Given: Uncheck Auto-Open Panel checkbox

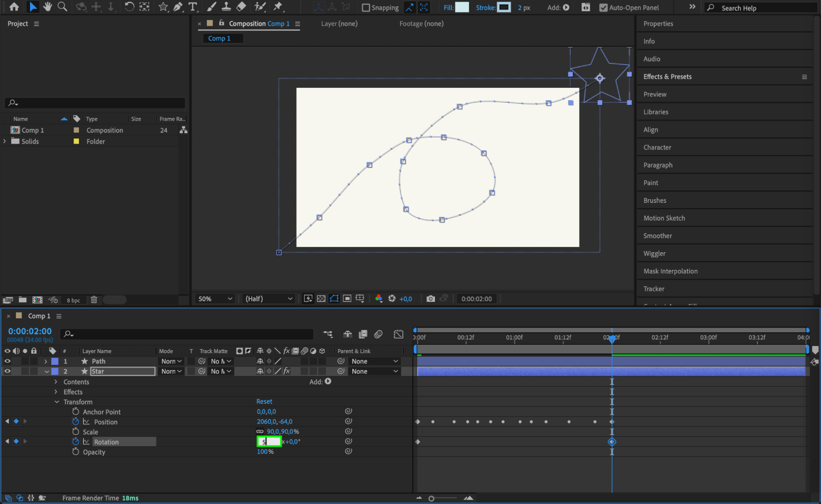Looking at the screenshot, I should tap(603, 7).
